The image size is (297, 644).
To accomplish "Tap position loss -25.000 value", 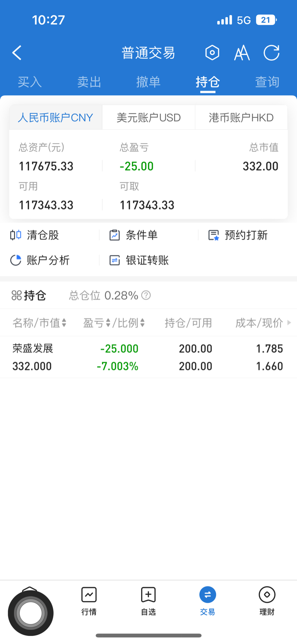I will click(x=119, y=349).
